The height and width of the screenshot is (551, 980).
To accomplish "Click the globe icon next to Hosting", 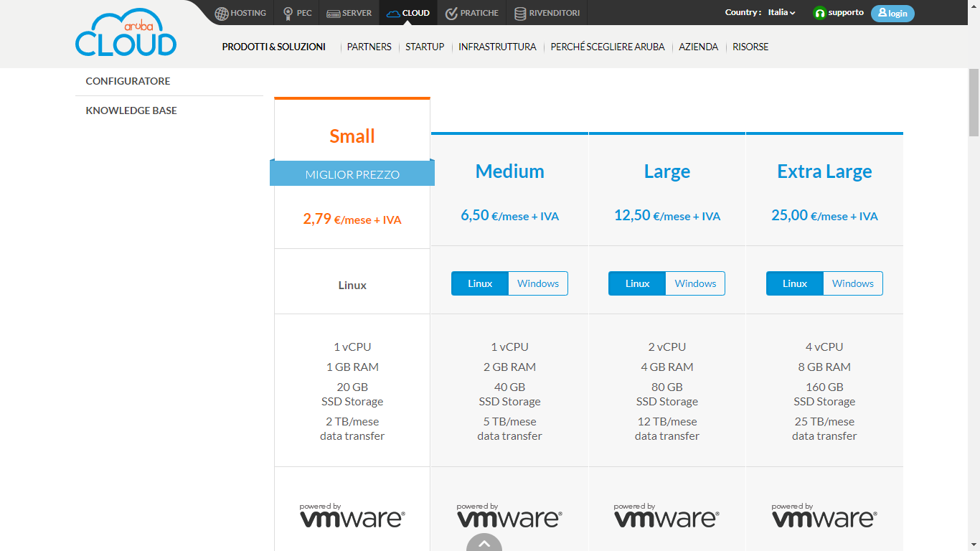I will [222, 13].
